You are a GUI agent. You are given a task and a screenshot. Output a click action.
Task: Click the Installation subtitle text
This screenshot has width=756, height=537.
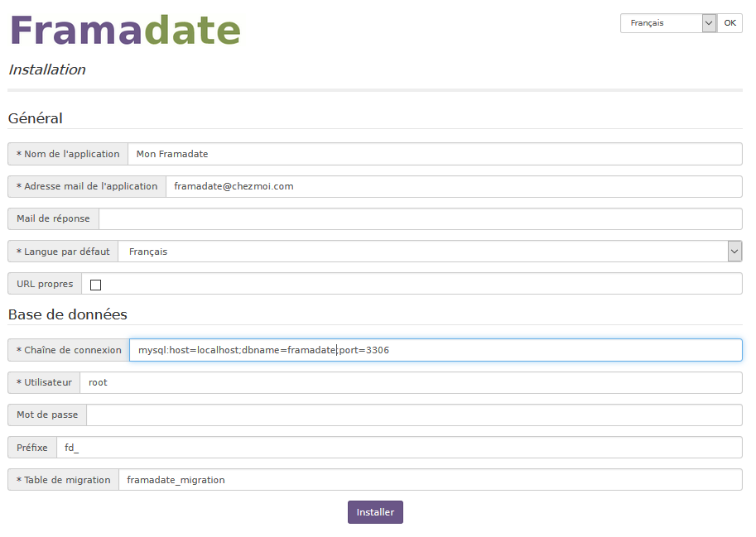(47, 70)
